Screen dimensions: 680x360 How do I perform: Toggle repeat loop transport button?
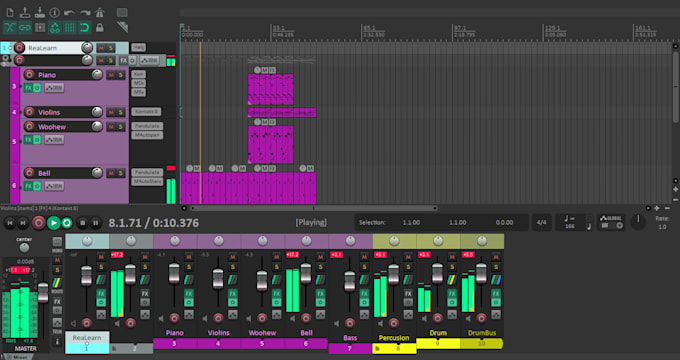pos(67,223)
